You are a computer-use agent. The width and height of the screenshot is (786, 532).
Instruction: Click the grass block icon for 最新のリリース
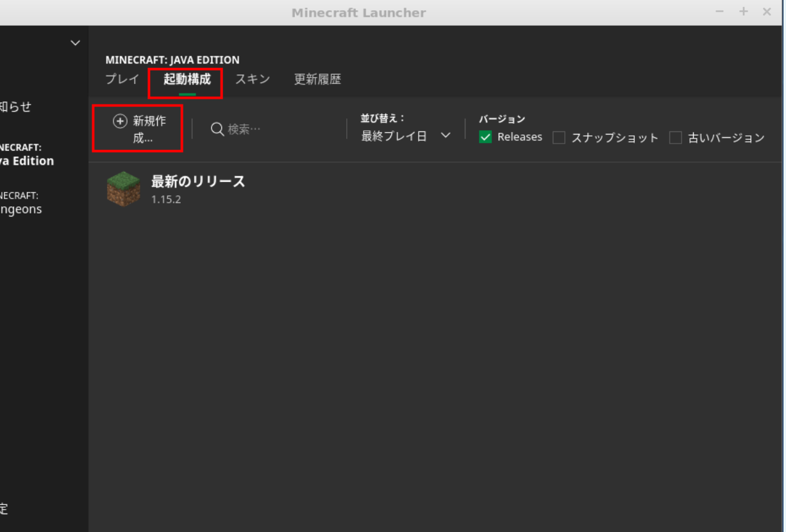pos(123,189)
